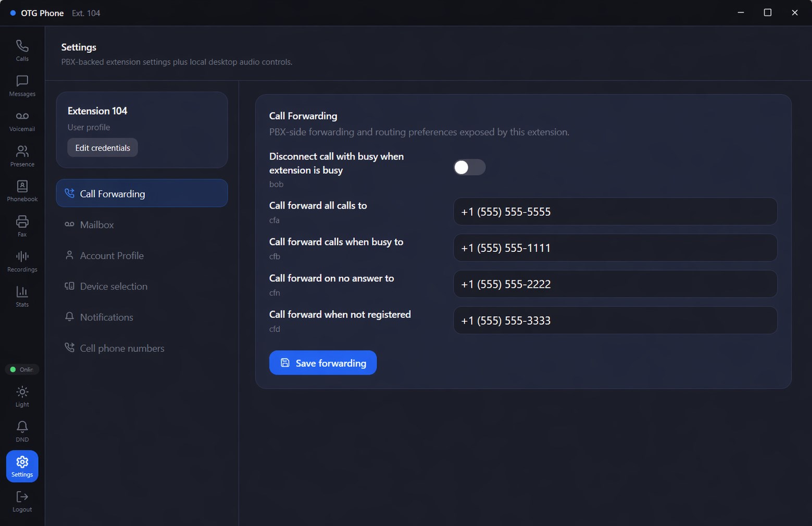Maximize the OTG Phone window
The image size is (812, 526).
point(768,13)
